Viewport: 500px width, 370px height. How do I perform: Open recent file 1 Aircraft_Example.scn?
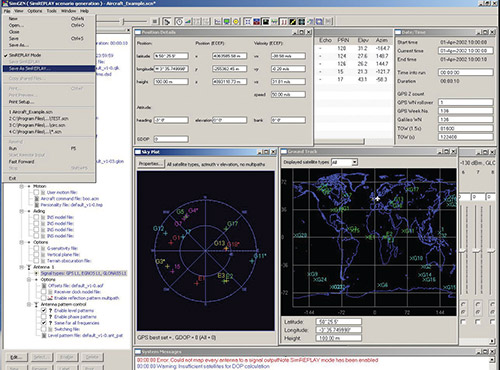click(x=49, y=112)
